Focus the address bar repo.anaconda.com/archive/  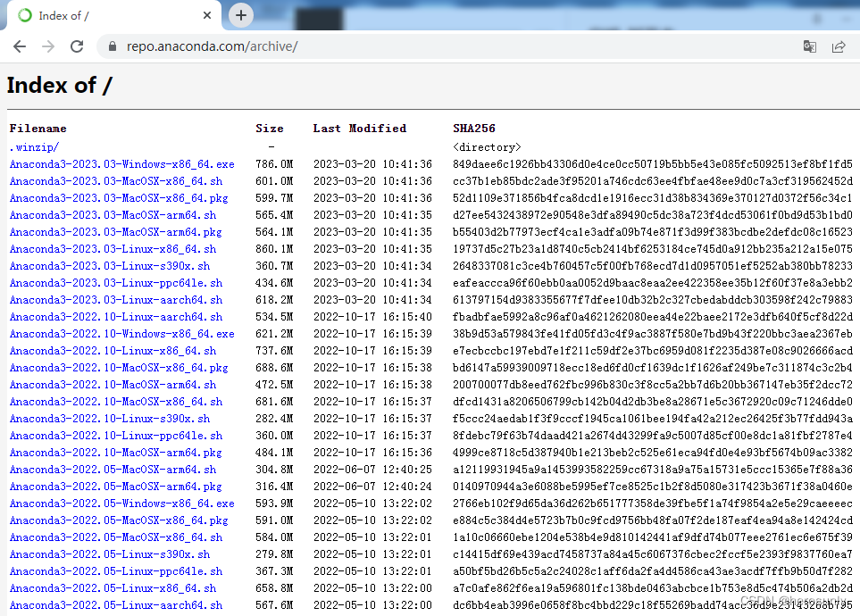[212, 46]
